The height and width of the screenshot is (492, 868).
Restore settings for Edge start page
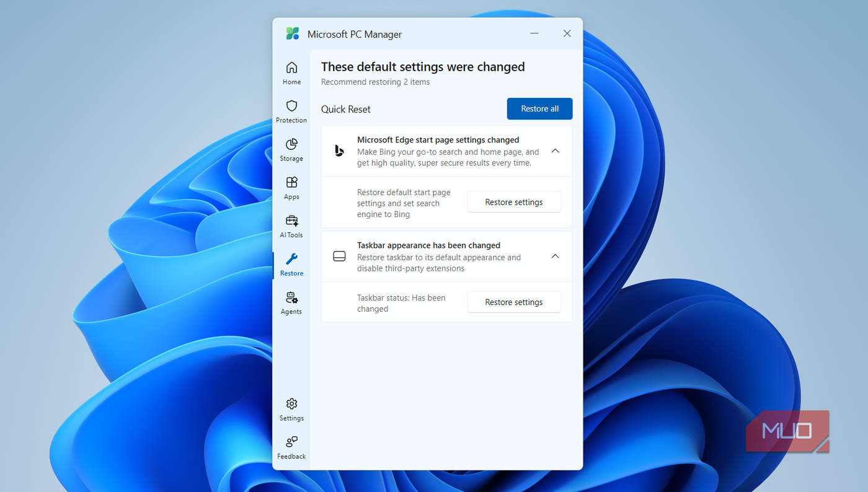coord(514,202)
